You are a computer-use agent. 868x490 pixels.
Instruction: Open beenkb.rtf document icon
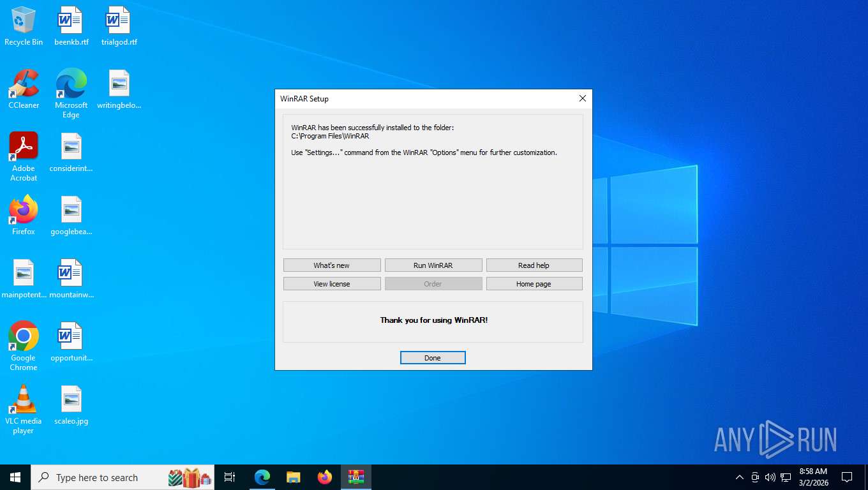pos(71,27)
